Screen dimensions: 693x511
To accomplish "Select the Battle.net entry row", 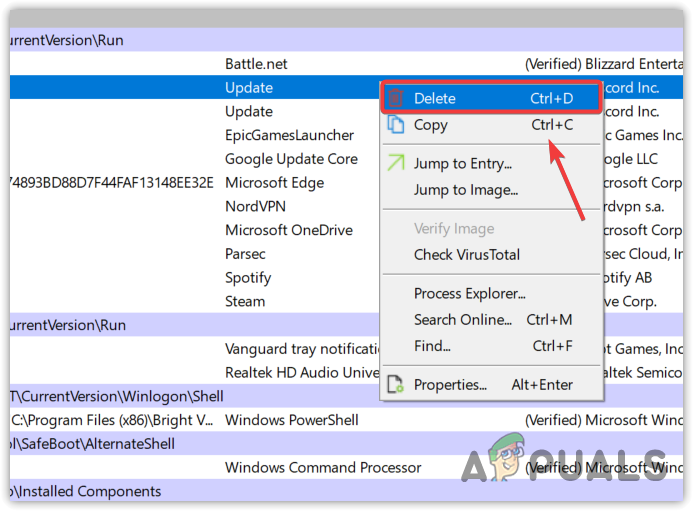I will 346,64.
